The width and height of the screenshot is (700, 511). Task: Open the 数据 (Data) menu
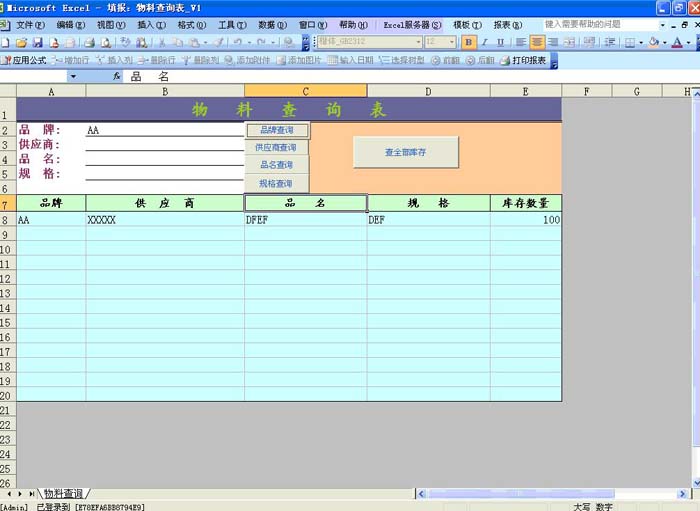pyautogui.click(x=272, y=25)
